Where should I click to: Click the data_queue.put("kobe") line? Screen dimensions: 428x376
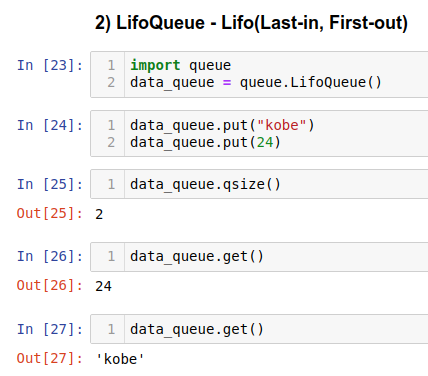pyautogui.click(x=222, y=125)
